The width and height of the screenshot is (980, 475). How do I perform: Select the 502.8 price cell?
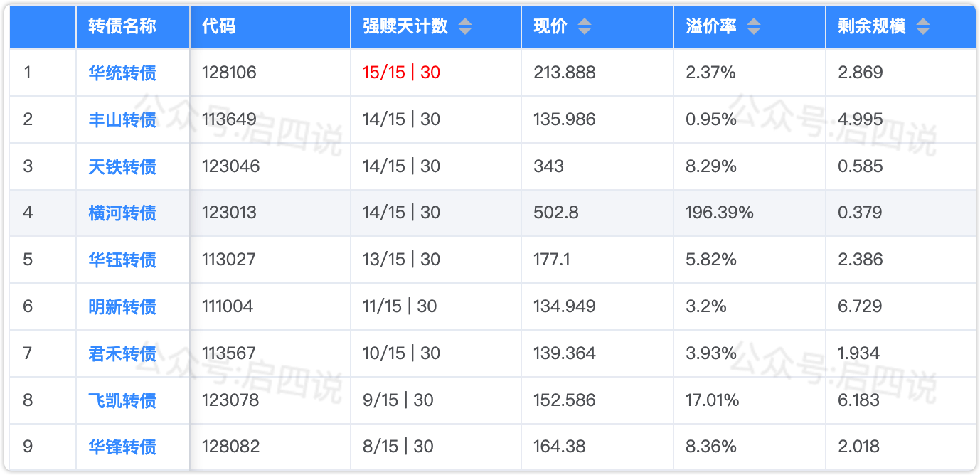(x=555, y=213)
